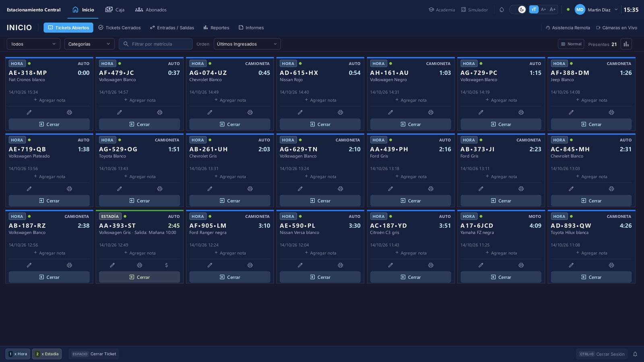Toggle the dark mode moon switch

(x=518, y=10)
